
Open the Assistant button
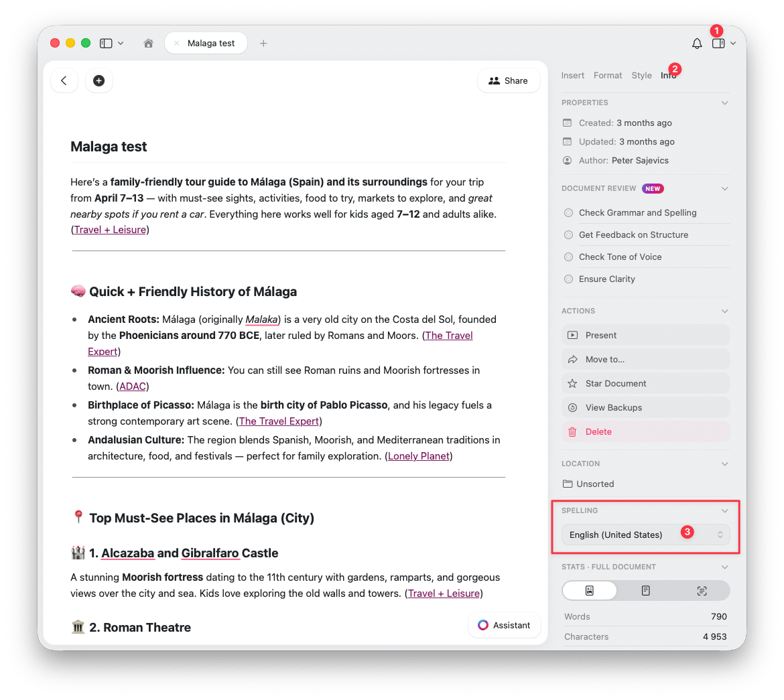(x=504, y=625)
